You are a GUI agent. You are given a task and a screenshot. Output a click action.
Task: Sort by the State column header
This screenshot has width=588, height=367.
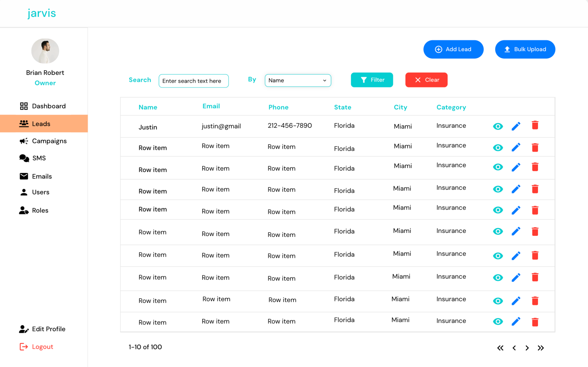tap(343, 107)
